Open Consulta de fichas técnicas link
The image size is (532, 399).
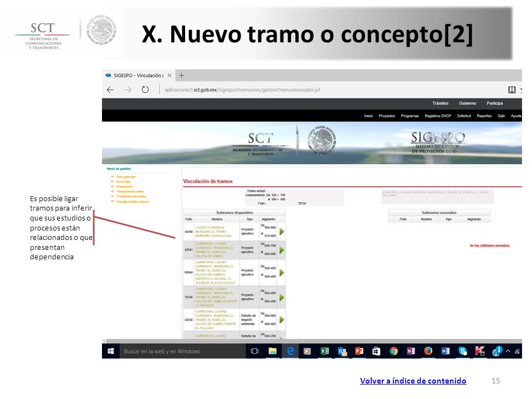pyautogui.click(x=132, y=202)
